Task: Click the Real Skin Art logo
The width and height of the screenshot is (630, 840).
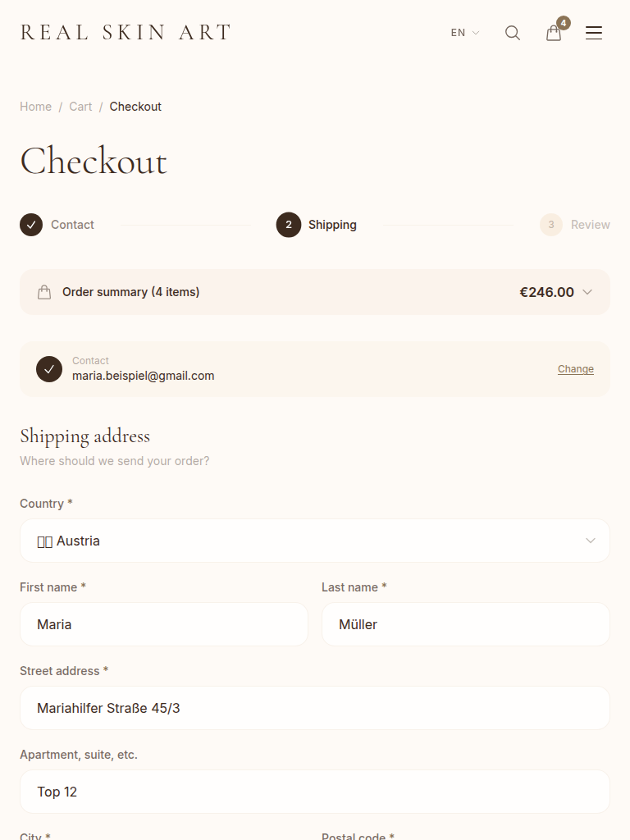Action: (126, 33)
